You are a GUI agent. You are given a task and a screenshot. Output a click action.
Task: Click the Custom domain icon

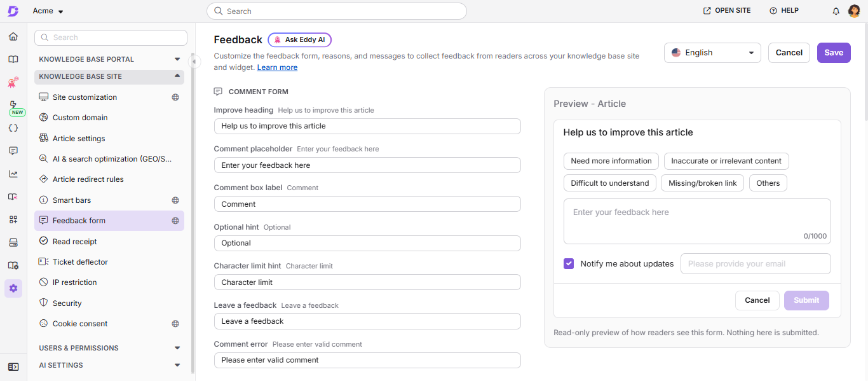click(x=43, y=118)
